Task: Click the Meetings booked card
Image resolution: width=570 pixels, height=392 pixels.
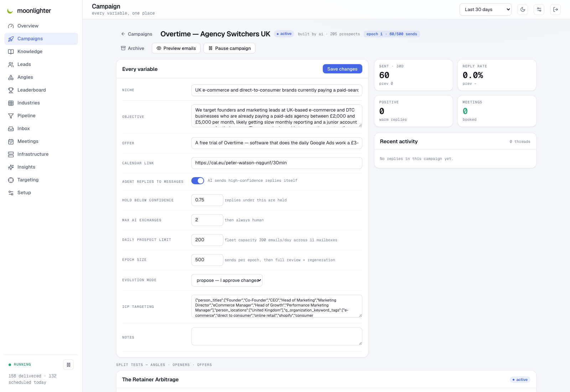Action: click(x=497, y=111)
